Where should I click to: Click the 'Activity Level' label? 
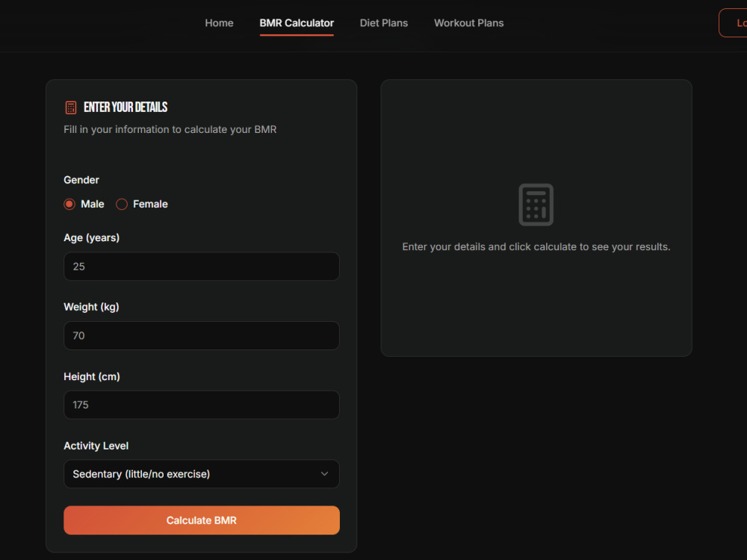tap(96, 446)
